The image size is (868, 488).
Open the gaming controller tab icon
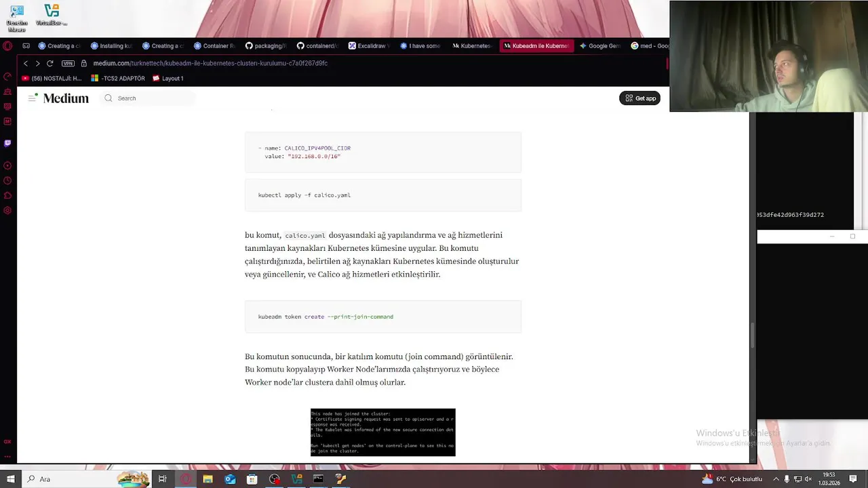tap(26, 46)
